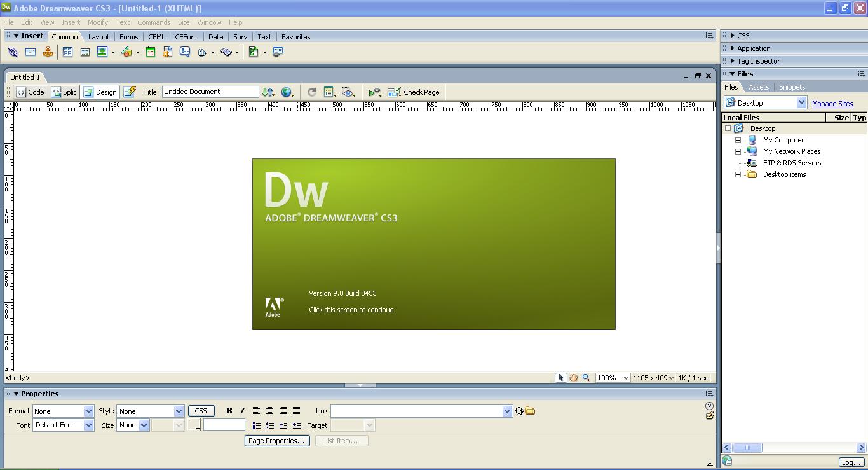
Task: Open the Quick Tag Editor icon
Action: 709,416
